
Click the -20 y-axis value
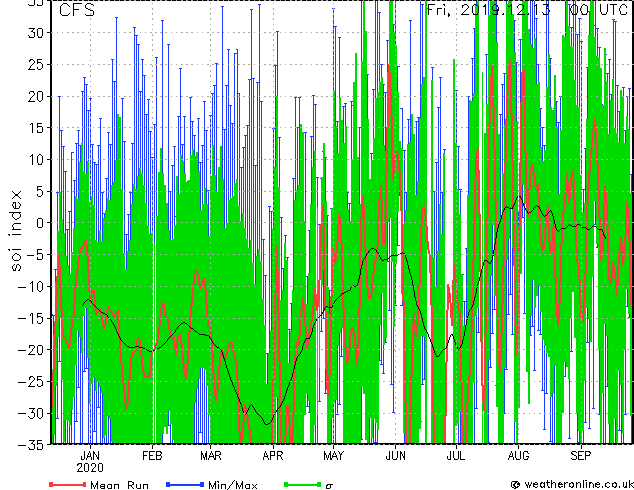click(31, 350)
